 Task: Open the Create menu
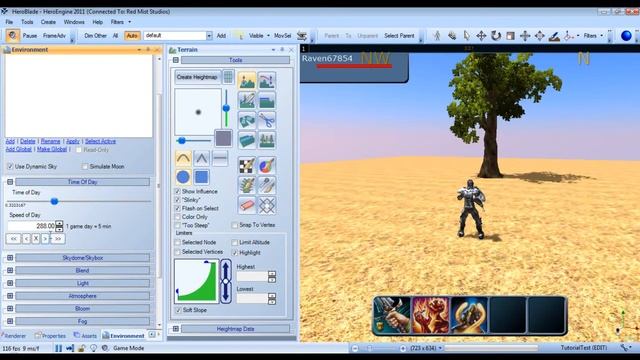(48, 22)
